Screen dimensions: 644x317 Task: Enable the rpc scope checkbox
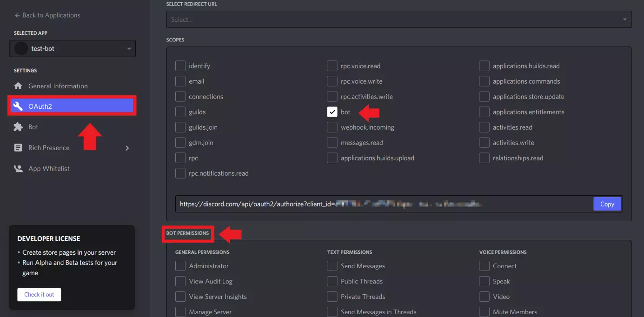(180, 158)
